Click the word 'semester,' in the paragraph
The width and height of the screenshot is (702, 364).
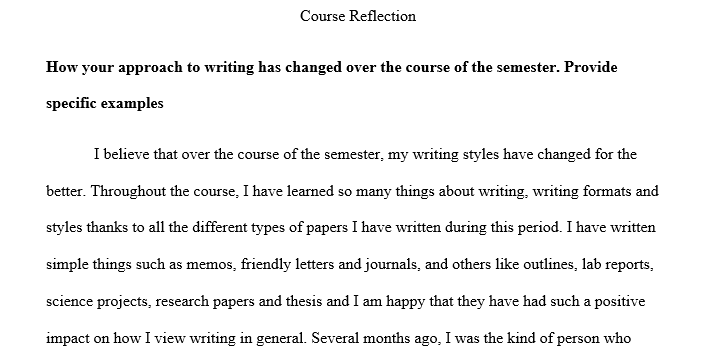[x=353, y=154]
